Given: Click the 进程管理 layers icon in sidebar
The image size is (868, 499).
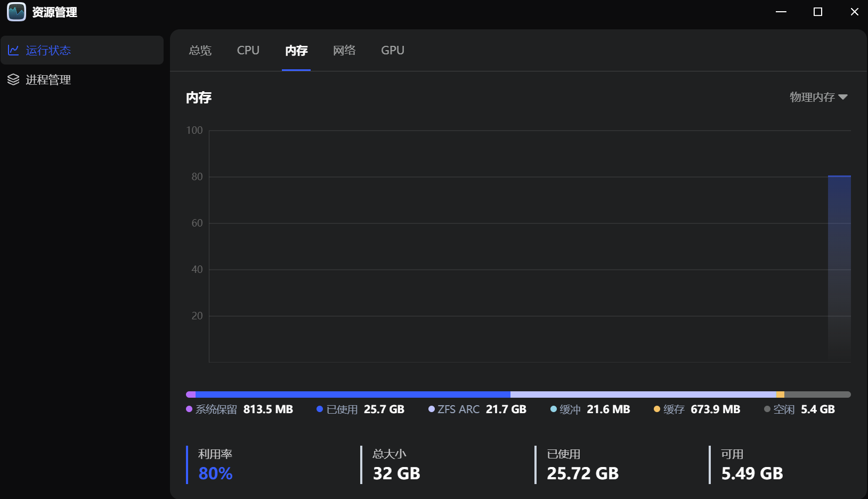Looking at the screenshot, I should (x=13, y=79).
